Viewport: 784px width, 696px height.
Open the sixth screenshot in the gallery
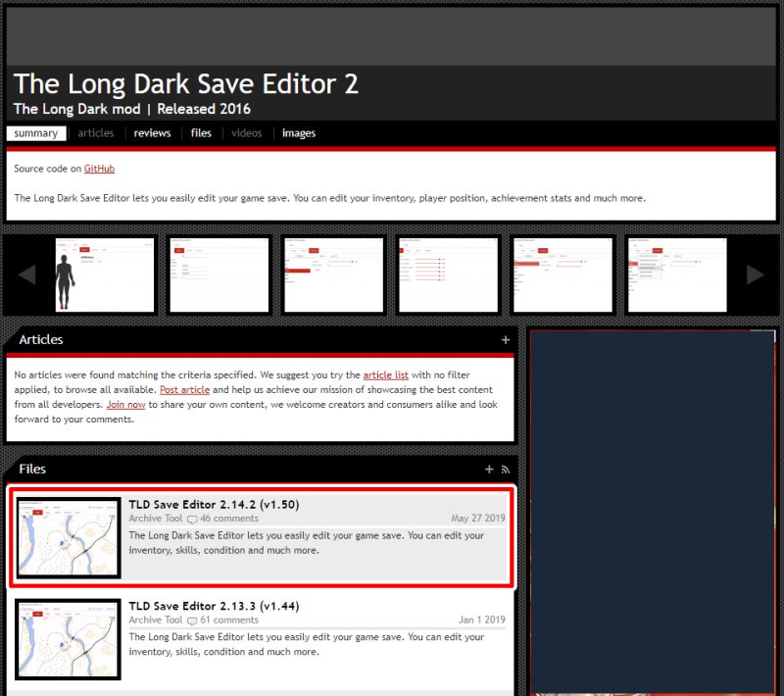tap(677, 274)
